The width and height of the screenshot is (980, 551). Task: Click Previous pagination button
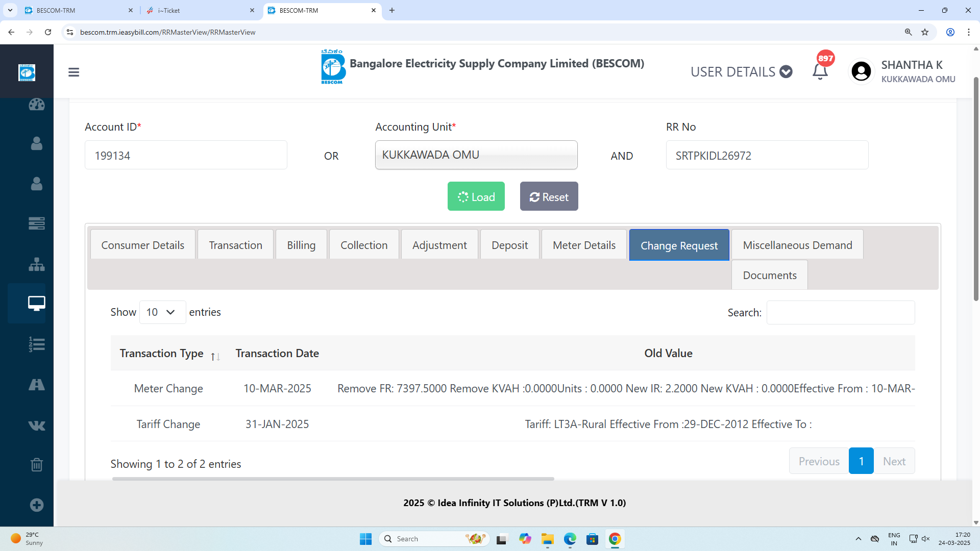(819, 461)
